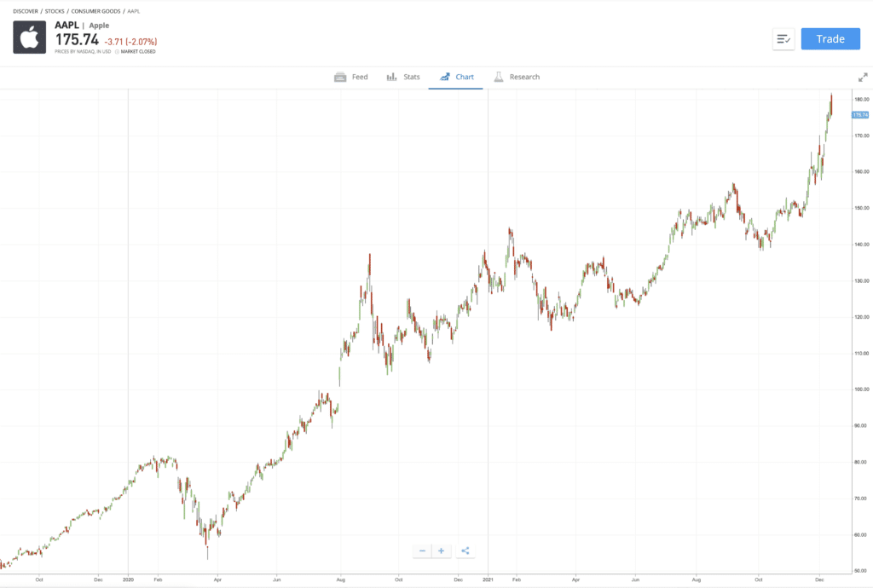Click the Research flask icon
This screenshot has height=588, width=873.
click(499, 77)
